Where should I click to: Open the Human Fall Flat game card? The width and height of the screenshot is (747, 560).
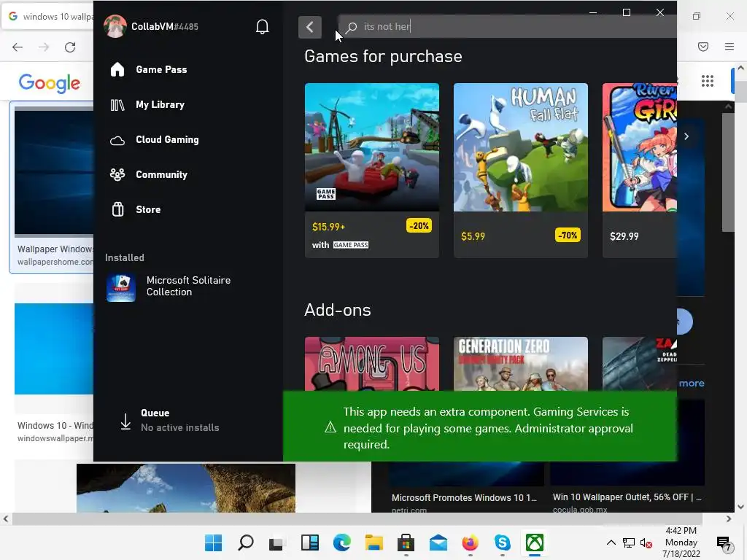[x=521, y=171]
